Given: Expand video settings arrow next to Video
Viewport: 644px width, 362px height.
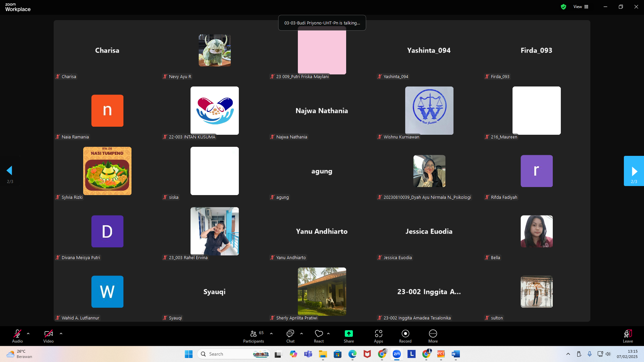Looking at the screenshot, I should click(61, 334).
